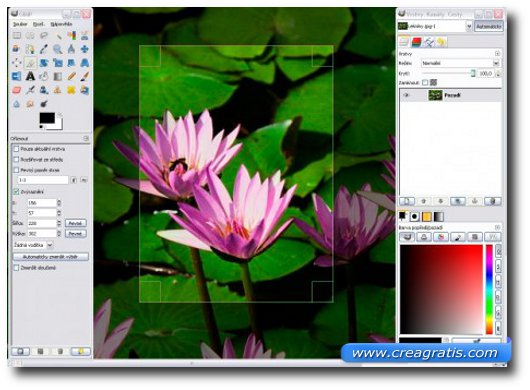Select the Measure compass tool

pos(71,49)
